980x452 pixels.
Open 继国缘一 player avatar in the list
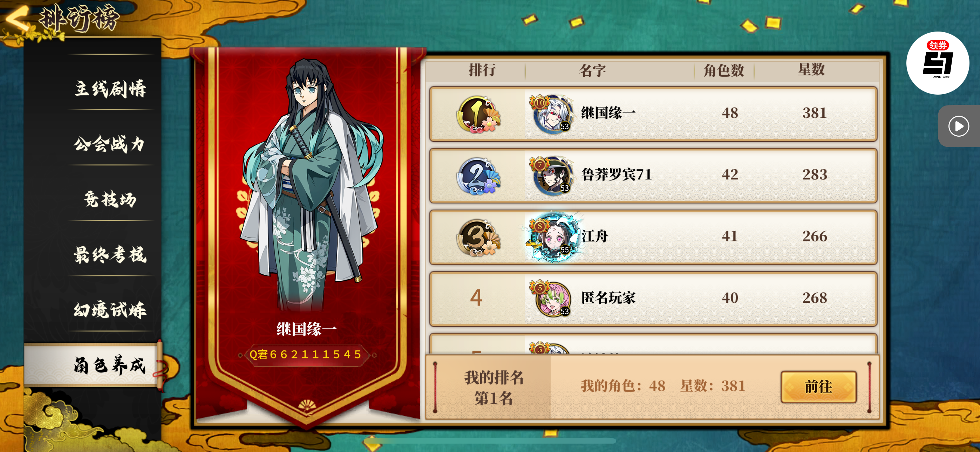tap(552, 114)
